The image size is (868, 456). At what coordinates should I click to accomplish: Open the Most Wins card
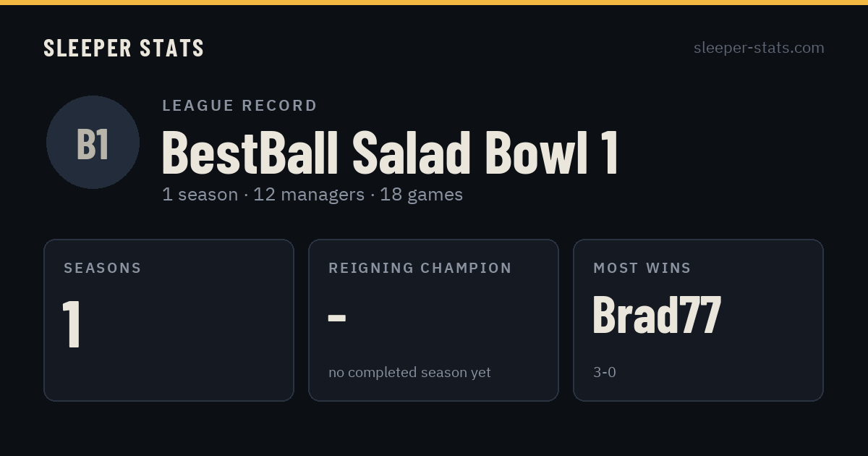[x=698, y=320]
